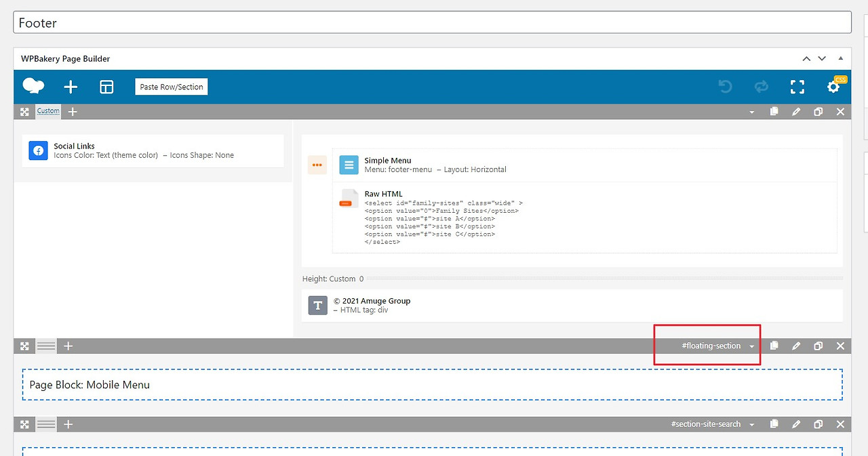Redo the last builder change

pos(761,87)
